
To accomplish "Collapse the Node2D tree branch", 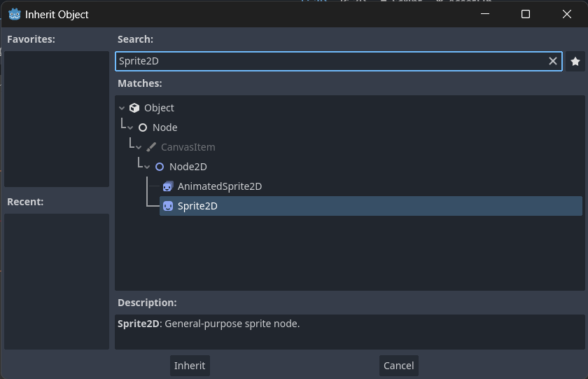I will click(147, 167).
